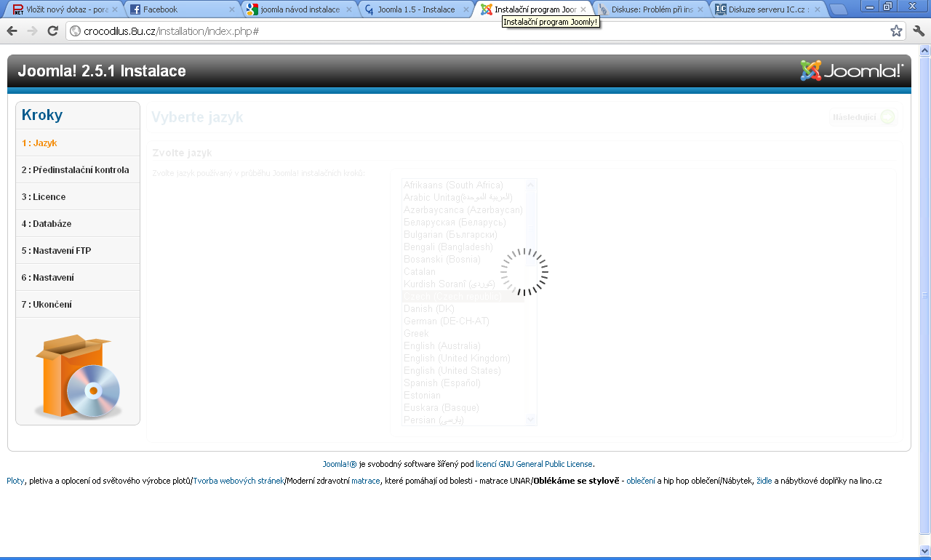This screenshot has height=560, width=931.
Task: Close the Facebook tab
Action: [x=232, y=9]
